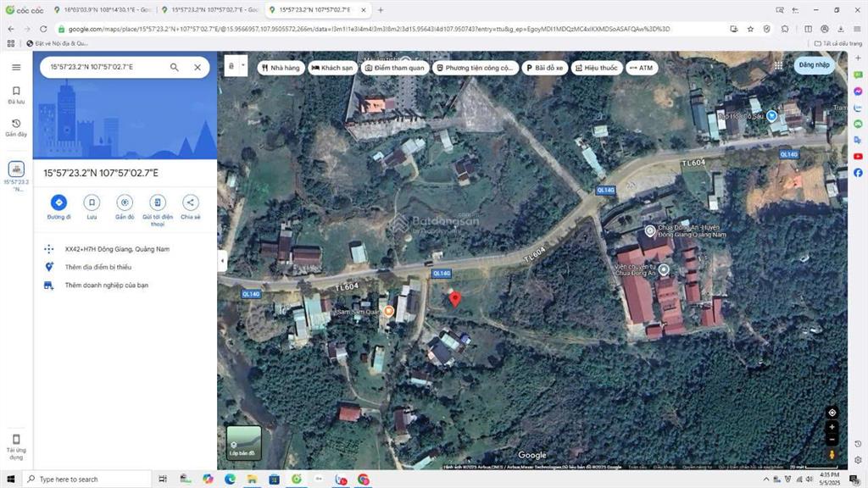Image resolution: width=868 pixels, height=488 pixels.
Task: Click the Chia sẻ share icon
Action: [x=190, y=202]
